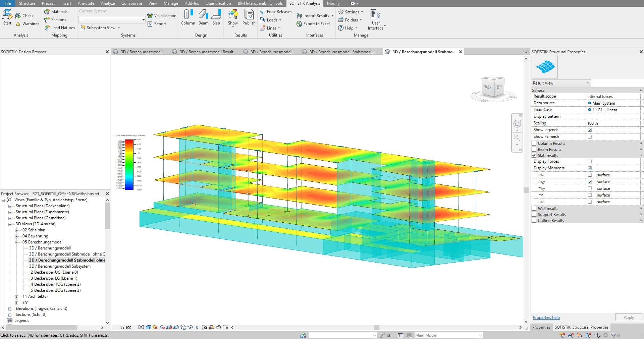Enable Column Results checkbox
Image resolution: width=644 pixels, height=339 pixels.
pyautogui.click(x=534, y=144)
